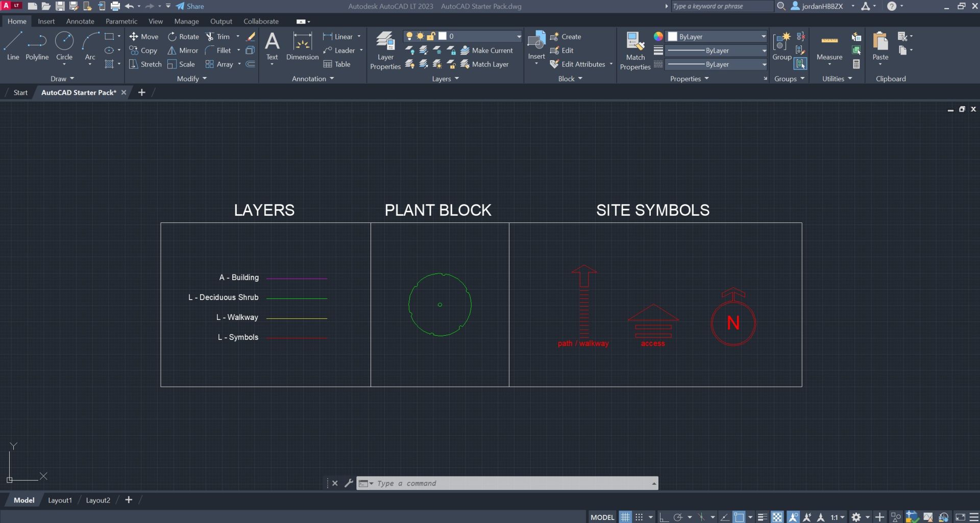Click the Group tool
Screen dimensions: 980x523
click(781, 46)
